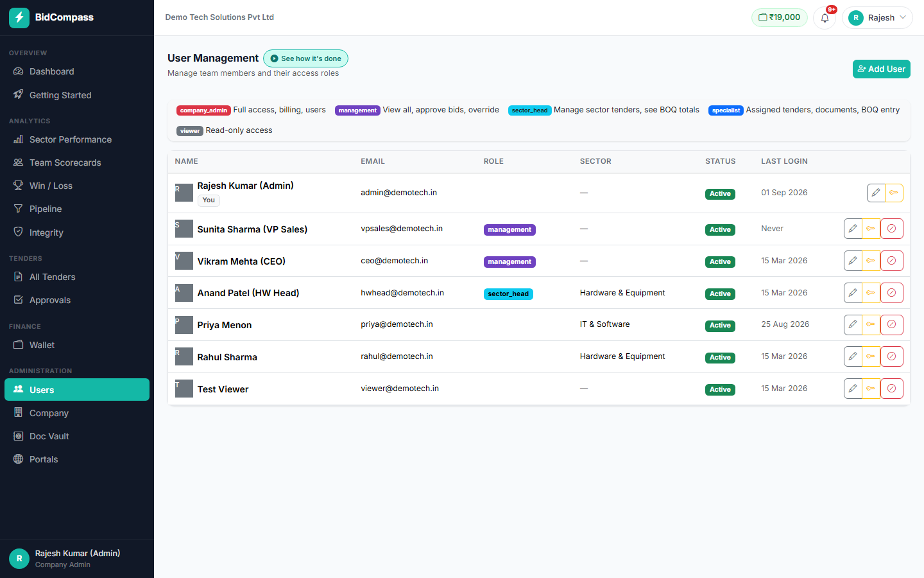
Task: Navigate to Win / Loss
Action: 77,186
